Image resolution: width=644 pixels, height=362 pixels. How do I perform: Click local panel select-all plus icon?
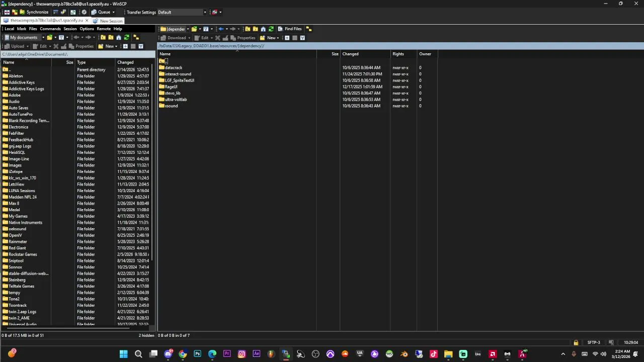[x=125, y=46]
